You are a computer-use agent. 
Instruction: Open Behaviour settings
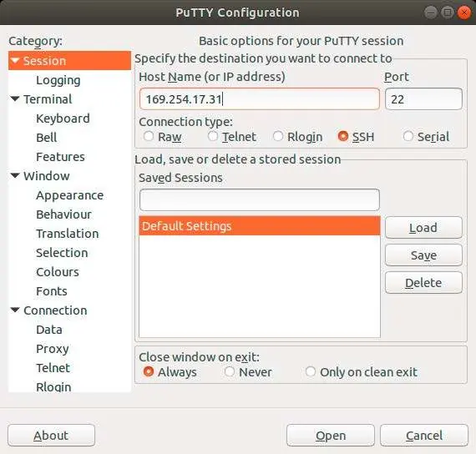click(x=63, y=214)
